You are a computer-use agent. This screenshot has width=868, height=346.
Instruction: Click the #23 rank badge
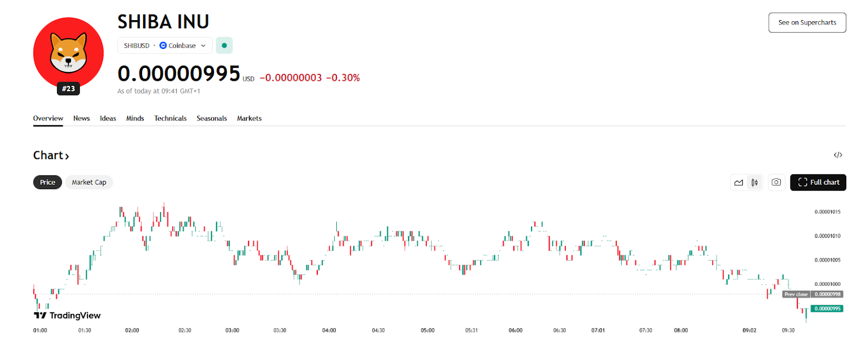[68, 89]
